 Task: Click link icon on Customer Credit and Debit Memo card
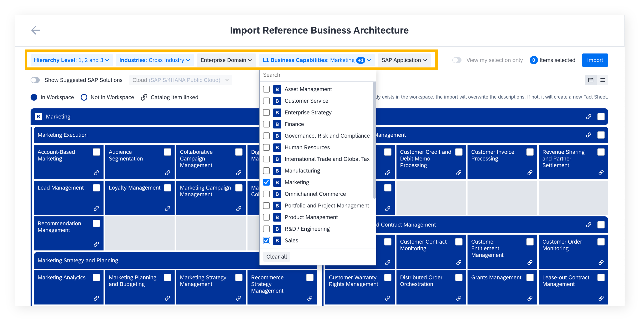coord(459,173)
